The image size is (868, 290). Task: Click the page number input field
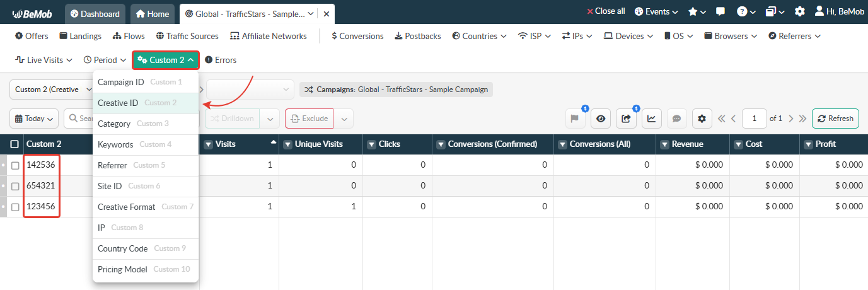pos(754,119)
